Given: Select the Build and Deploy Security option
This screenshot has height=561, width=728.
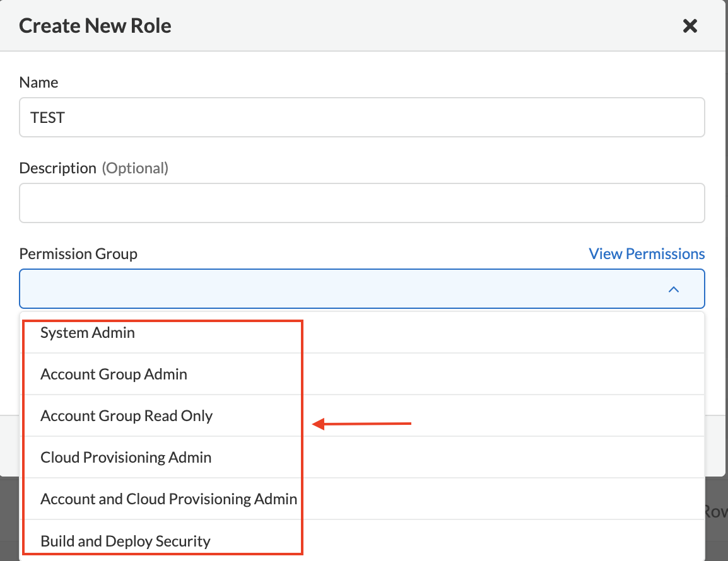Looking at the screenshot, I should coord(125,541).
